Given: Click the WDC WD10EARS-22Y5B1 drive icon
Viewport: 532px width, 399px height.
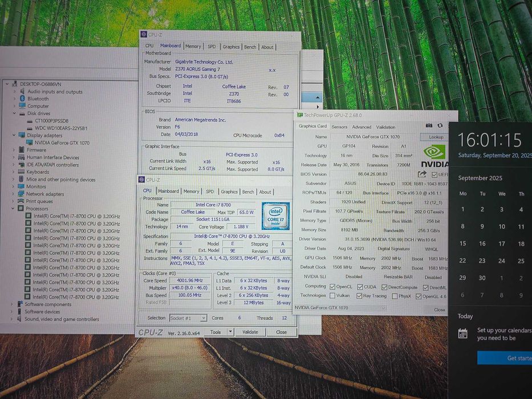Looking at the screenshot, I should click(30, 128).
